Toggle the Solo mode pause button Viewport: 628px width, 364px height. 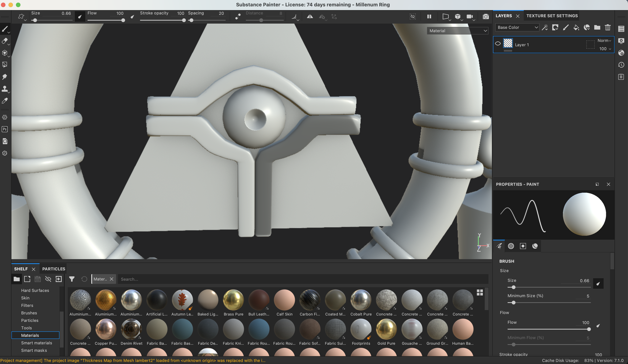pos(429,16)
